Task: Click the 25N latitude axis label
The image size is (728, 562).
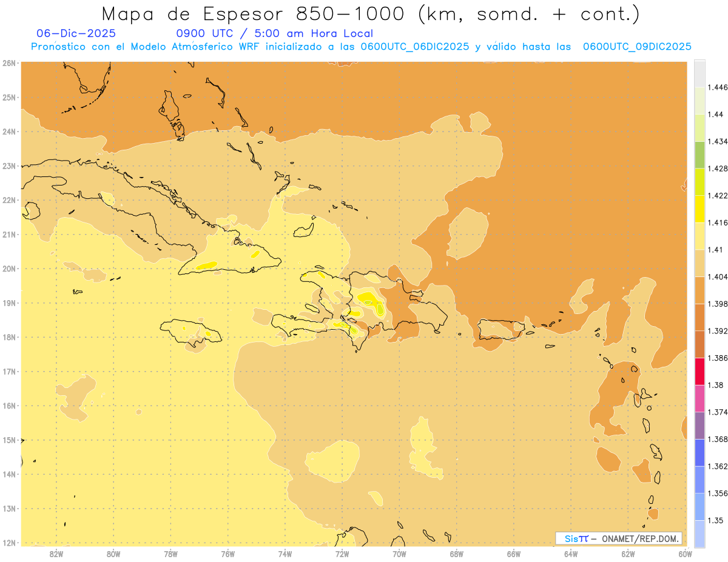Action: [x=8, y=97]
